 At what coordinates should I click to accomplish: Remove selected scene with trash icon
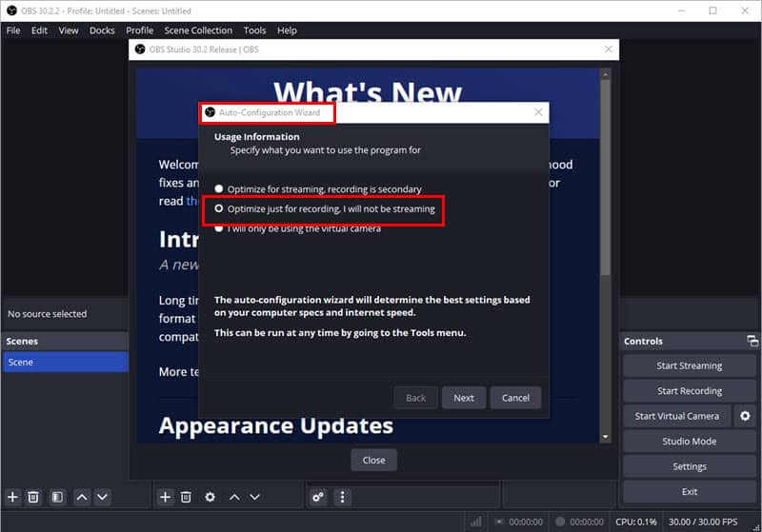(x=33, y=497)
